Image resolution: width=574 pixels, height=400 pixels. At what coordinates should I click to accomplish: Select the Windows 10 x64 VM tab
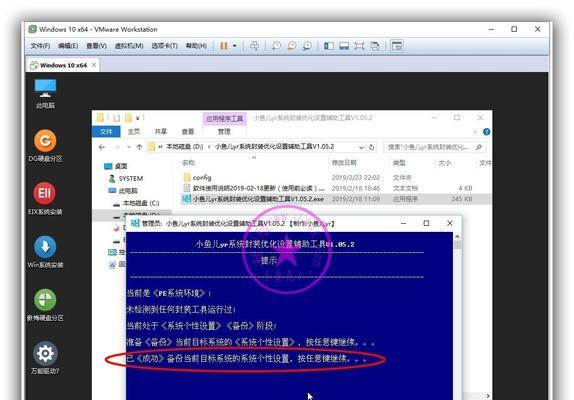pyautogui.click(x=63, y=65)
